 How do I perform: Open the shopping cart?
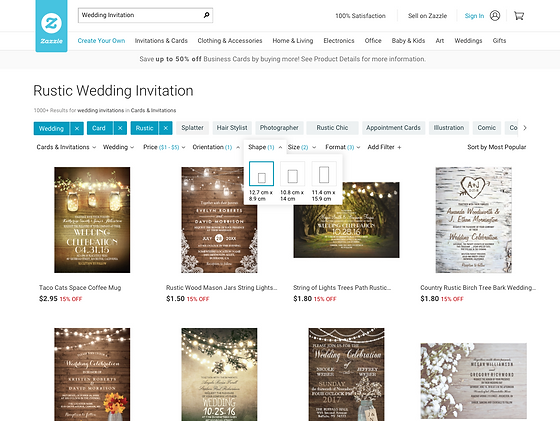coord(519,16)
